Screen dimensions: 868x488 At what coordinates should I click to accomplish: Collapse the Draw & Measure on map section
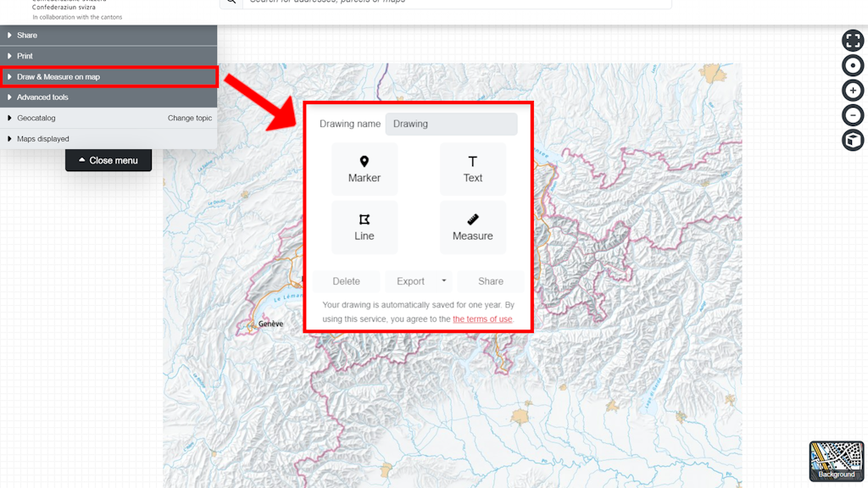coord(58,77)
